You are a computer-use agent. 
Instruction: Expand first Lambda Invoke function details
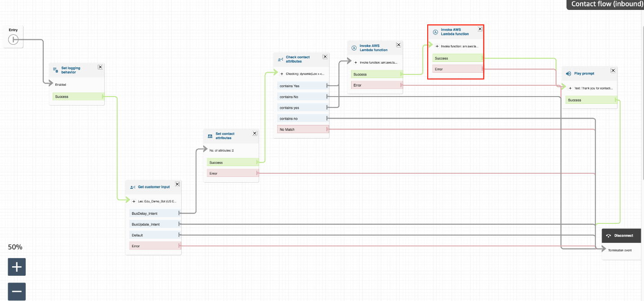pos(356,62)
